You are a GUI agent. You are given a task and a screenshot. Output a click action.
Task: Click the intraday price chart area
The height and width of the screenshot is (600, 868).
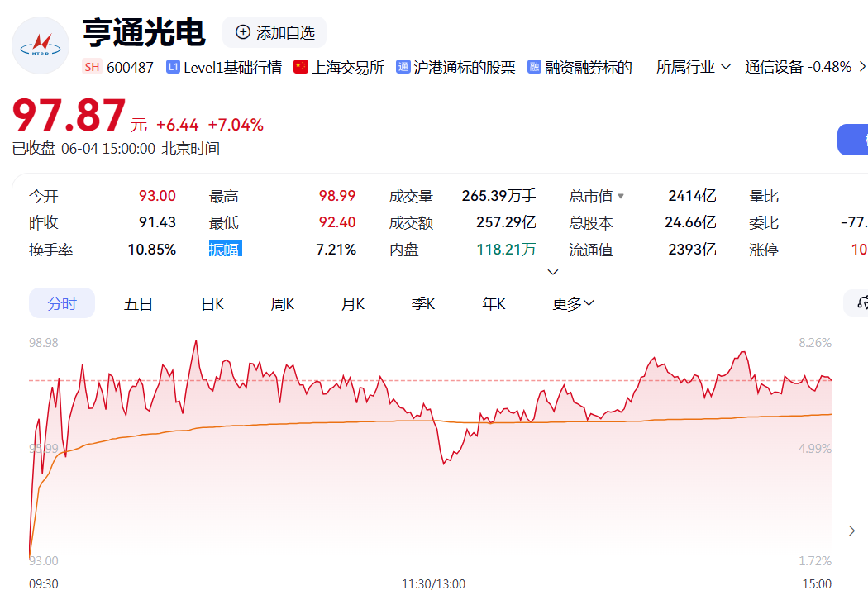coord(430,451)
